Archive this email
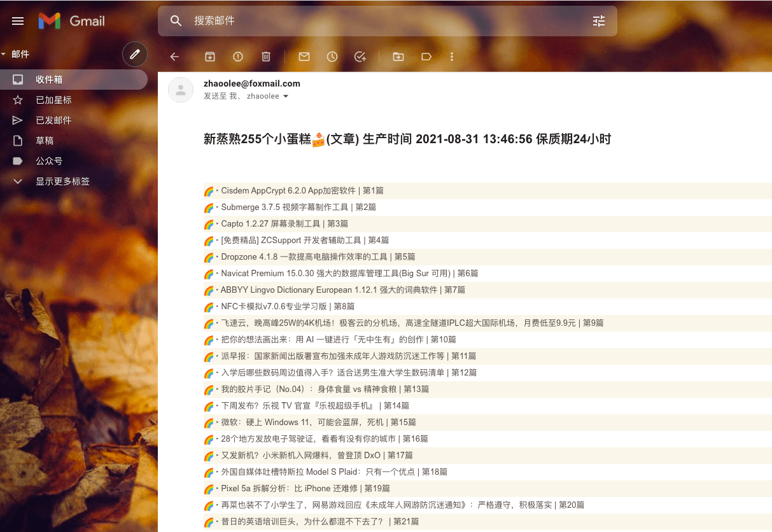This screenshot has height=532, width=772. pyautogui.click(x=209, y=57)
